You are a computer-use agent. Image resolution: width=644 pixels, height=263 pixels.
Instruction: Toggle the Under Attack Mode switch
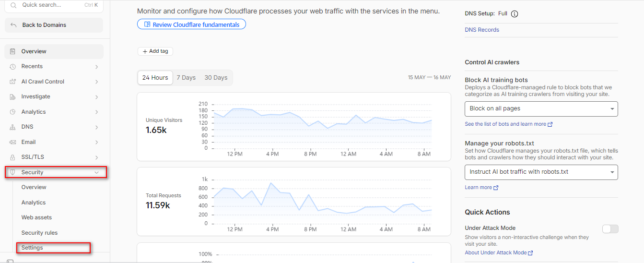pyautogui.click(x=610, y=229)
